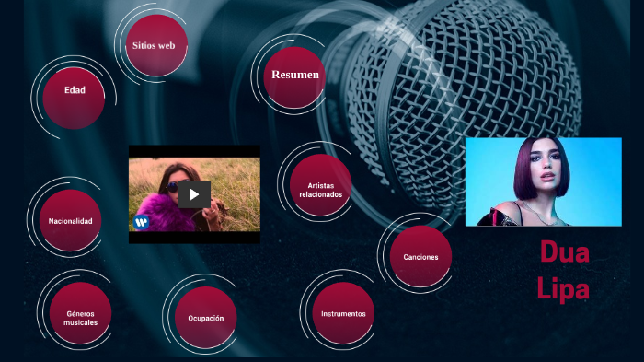Click the Ocupación bubble

point(206,318)
